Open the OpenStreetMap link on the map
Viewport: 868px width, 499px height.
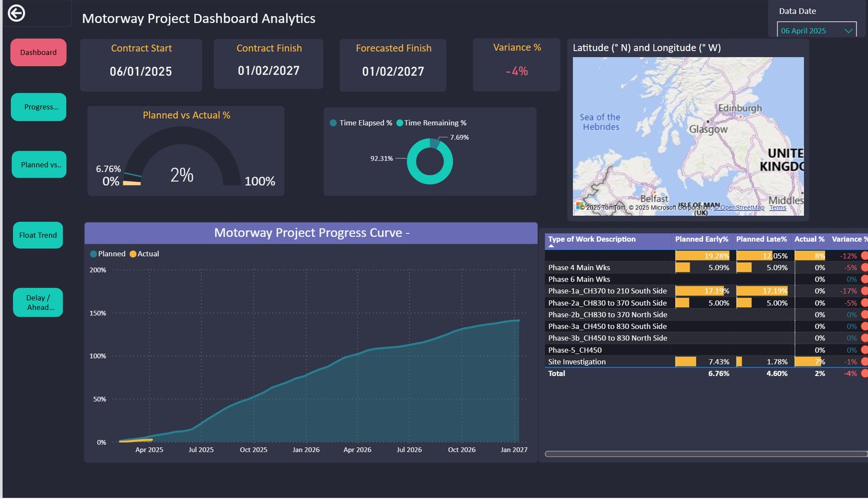[741, 208]
